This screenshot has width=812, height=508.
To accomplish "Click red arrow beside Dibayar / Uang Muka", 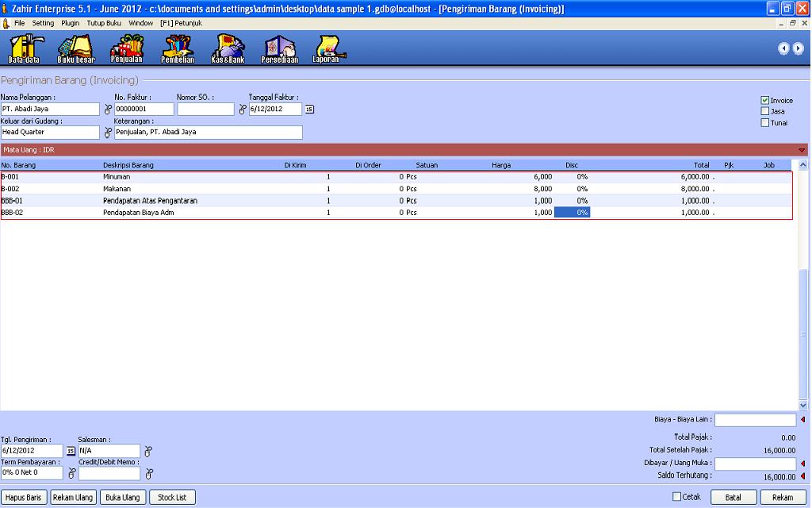I will 803,464.
